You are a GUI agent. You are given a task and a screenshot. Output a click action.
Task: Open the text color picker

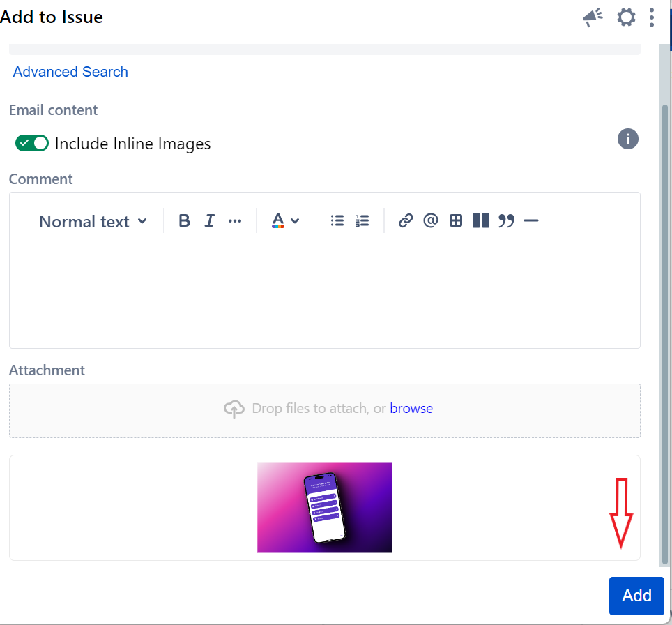[285, 221]
